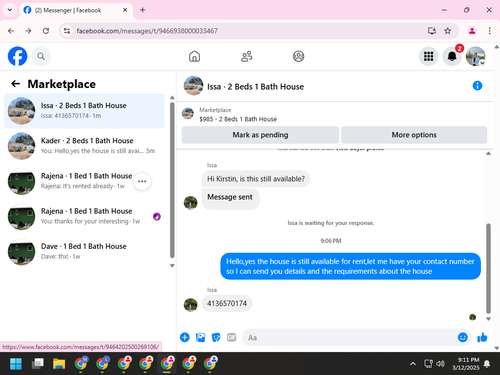Click Issa's avatar next to 4136570174

(191, 305)
